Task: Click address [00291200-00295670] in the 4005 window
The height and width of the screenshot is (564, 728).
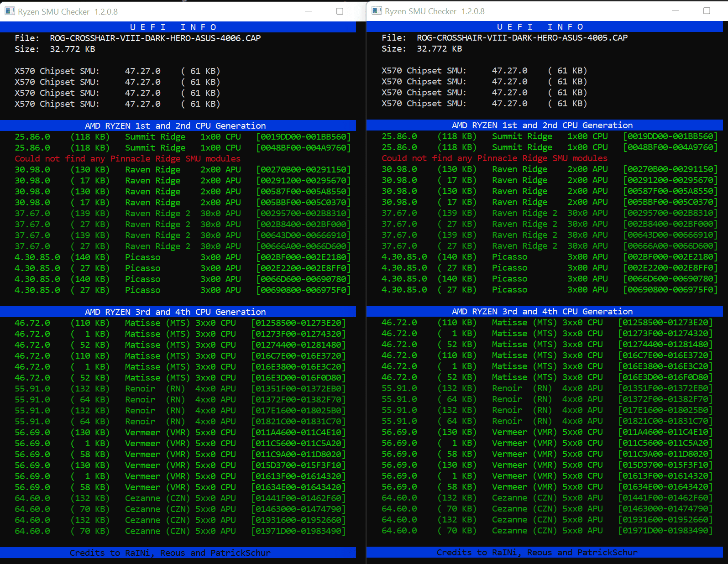Action: pos(670,180)
